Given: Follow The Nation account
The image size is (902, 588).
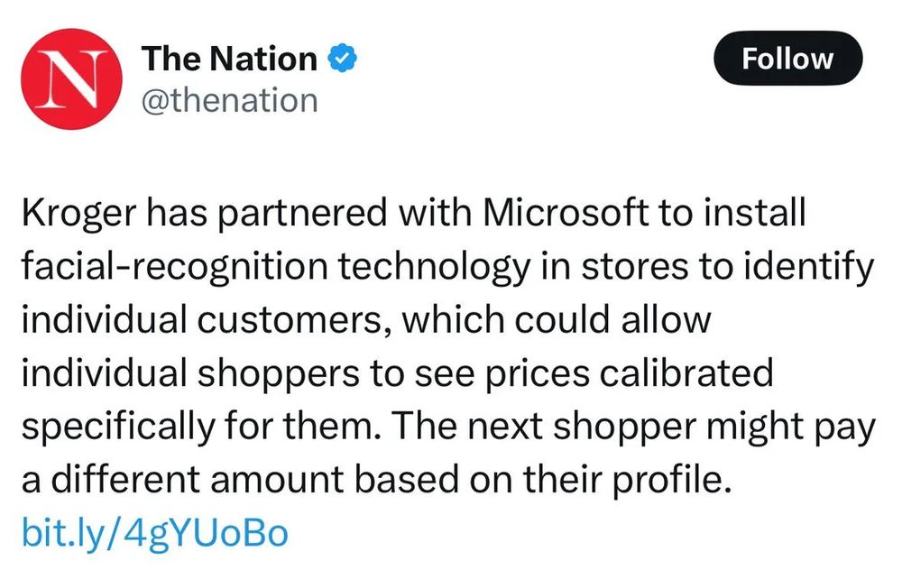Looking at the screenshot, I should 787,59.
